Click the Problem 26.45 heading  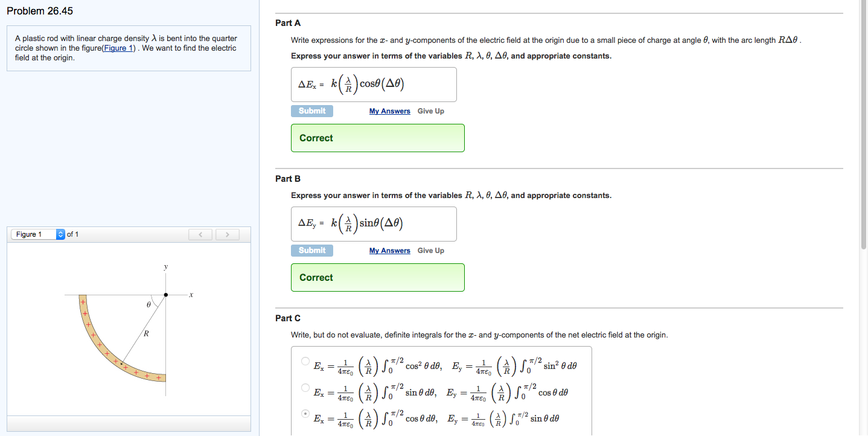(40, 11)
